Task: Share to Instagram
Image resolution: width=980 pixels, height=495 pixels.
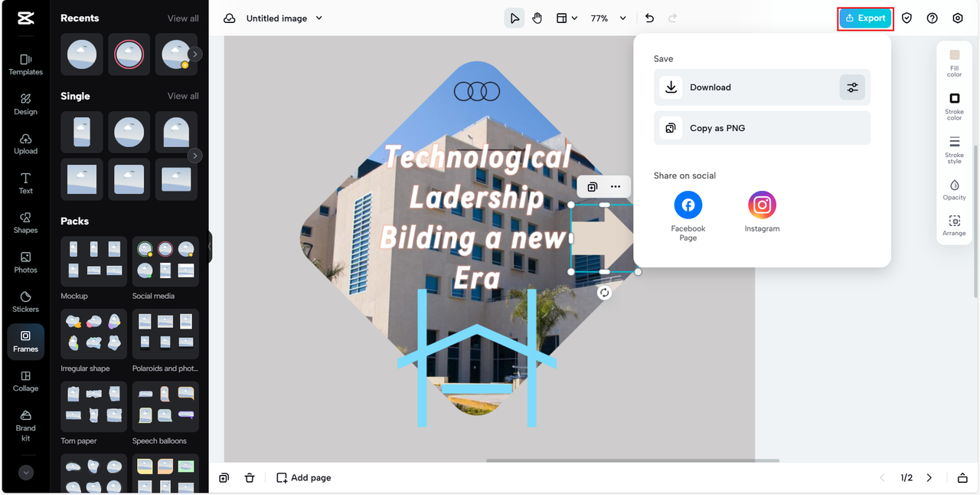Action: (762, 211)
